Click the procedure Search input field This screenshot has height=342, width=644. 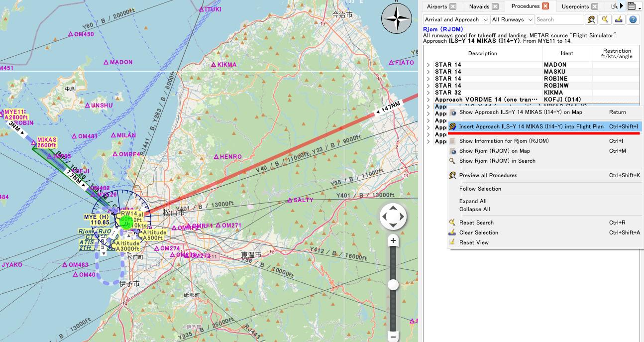(x=559, y=19)
